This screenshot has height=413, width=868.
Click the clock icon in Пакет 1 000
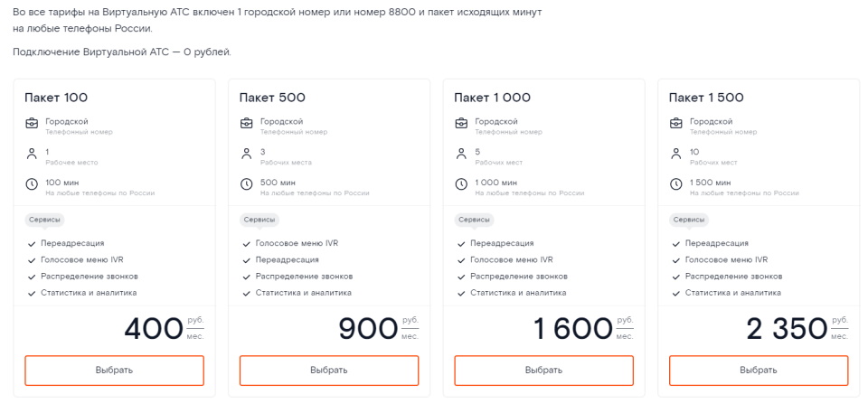pos(461,185)
